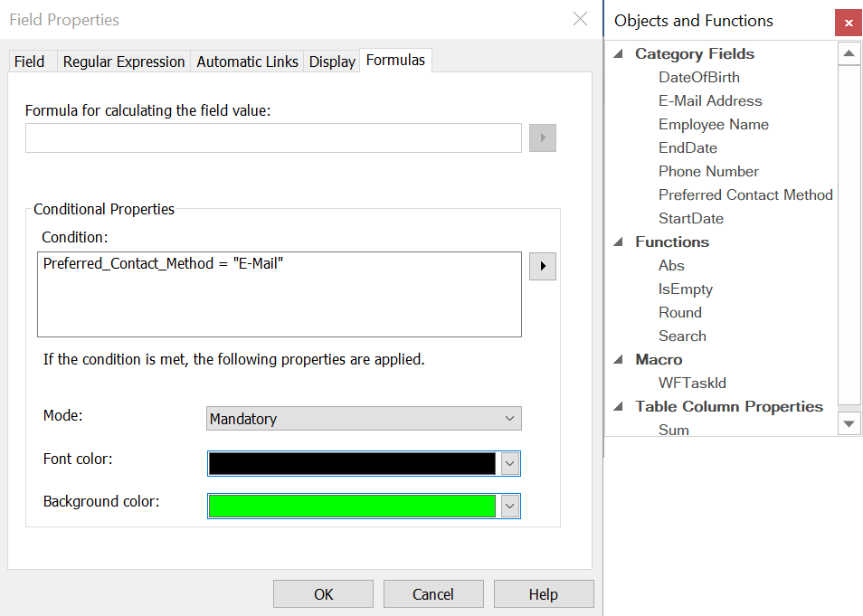
Task: Open the Font color dropdown
Action: pos(511,463)
